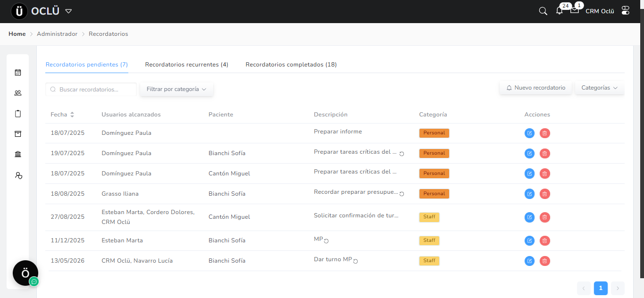644x298 pixels.
Task: Delete the 27/08/2025 reminder
Action: click(545, 217)
